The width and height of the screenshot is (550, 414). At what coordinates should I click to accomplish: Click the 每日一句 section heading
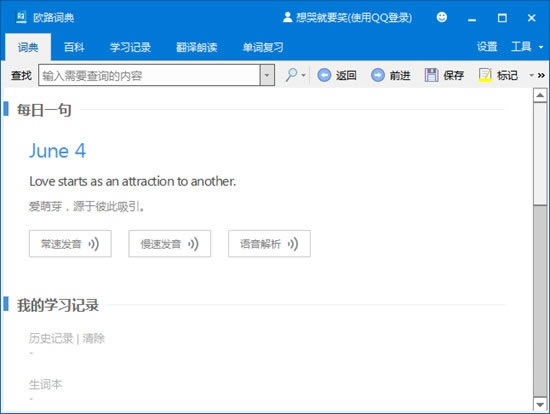[44, 110]
